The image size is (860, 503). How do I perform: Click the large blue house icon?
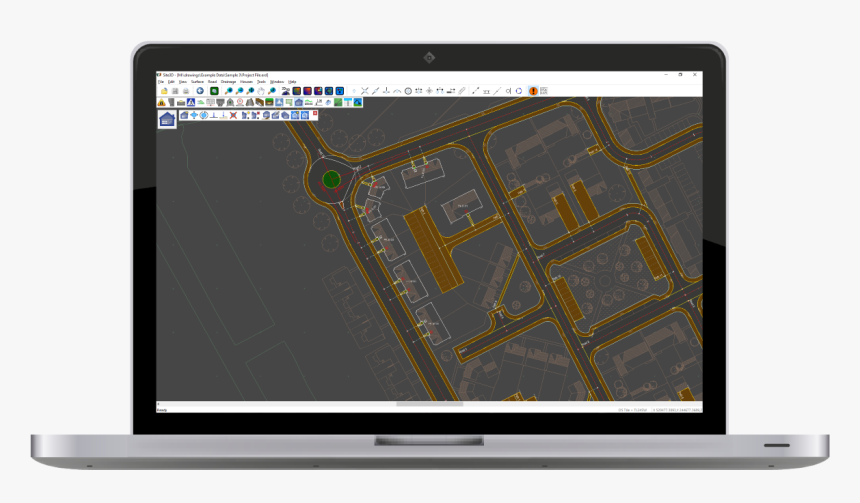(x=167, y=119)
